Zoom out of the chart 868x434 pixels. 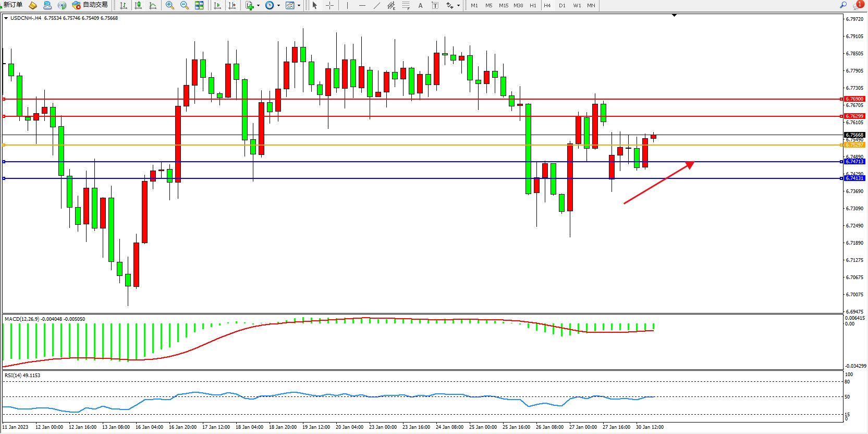click(185, 5)
